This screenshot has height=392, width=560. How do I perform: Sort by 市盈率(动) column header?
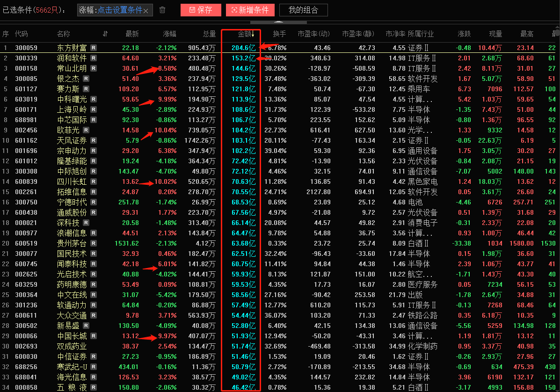pyautogui.click(x=313, y=34)
